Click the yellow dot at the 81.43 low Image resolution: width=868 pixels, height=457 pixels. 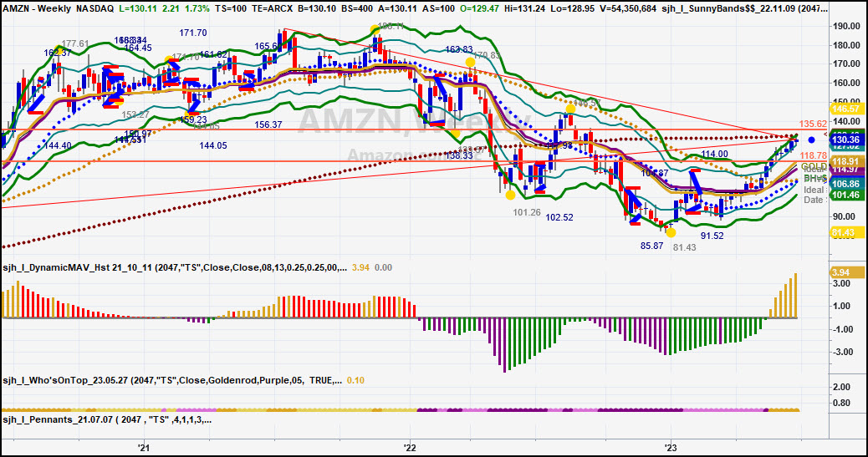click(671, 233)
